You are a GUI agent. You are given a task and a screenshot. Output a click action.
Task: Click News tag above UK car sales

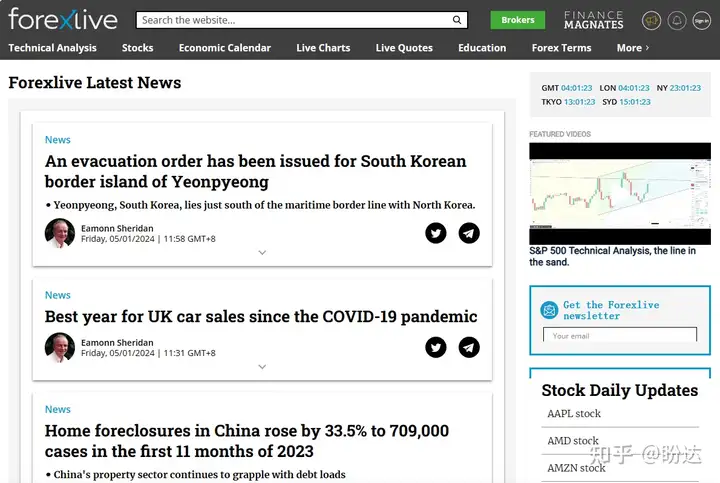coord(57,295)
